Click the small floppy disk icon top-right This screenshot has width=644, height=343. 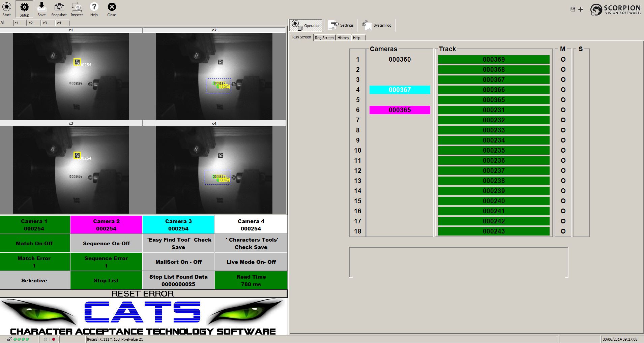(573, 9)
